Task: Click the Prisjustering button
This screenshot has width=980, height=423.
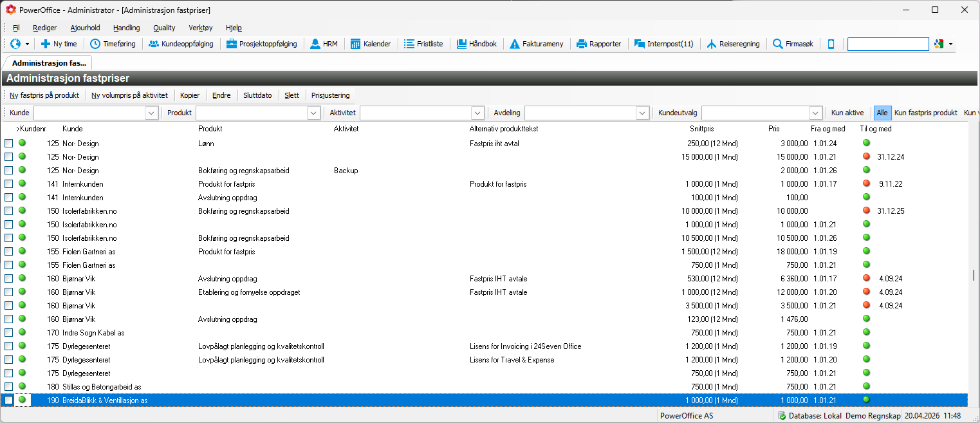Action: tap(330, 95)
